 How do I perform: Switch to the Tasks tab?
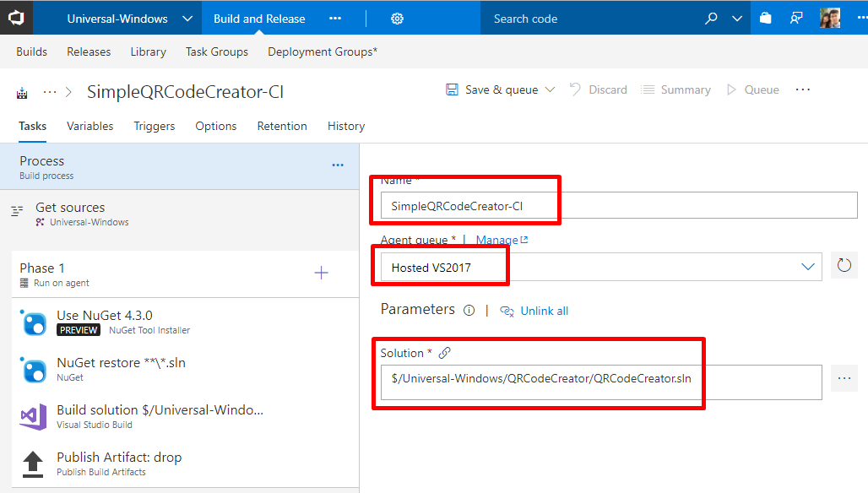[x=32, y=126]
